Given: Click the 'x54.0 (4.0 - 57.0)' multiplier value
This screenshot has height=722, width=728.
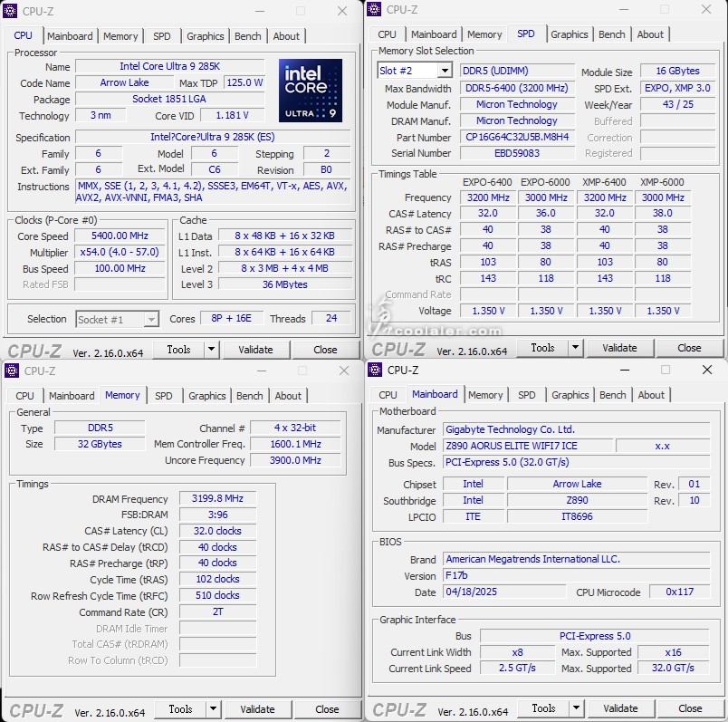Looking at the screenshot, I should pos(120,252).
